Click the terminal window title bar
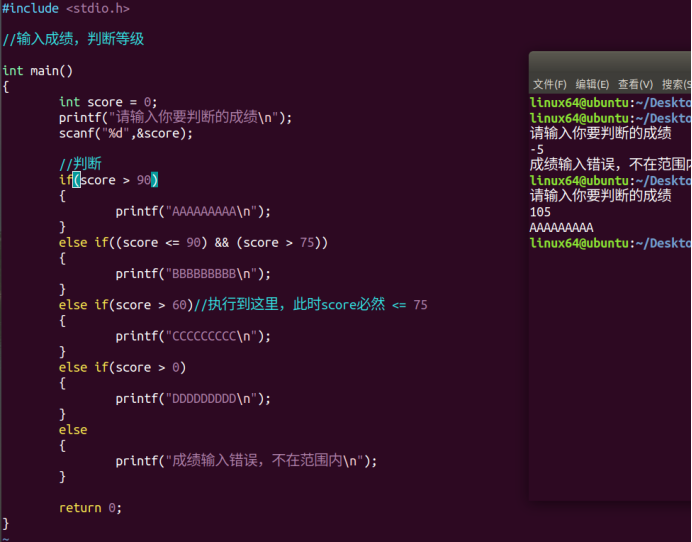692x542 pixels. [610, 63]
